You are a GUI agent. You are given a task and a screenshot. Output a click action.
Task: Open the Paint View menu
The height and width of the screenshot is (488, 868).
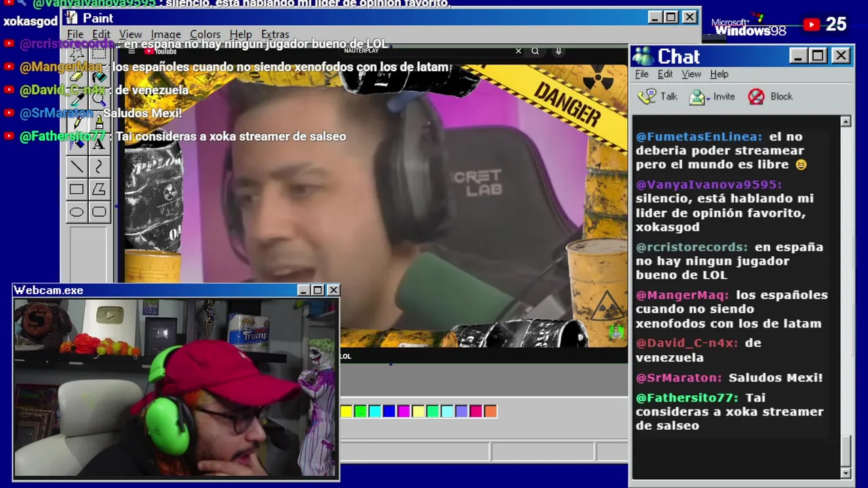tap(130, 34)
